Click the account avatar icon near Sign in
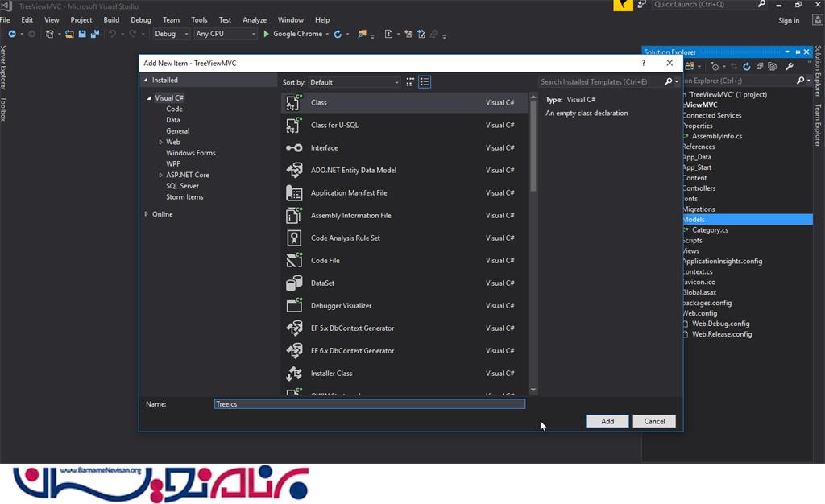Viewport: 825px width, 504px height. tap(817, 20)
